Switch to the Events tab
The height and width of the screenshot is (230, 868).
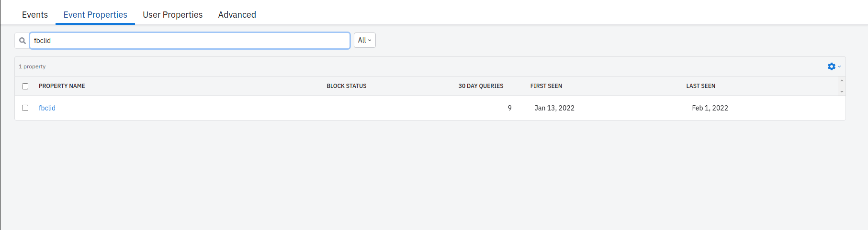click(x=35, y=15)
